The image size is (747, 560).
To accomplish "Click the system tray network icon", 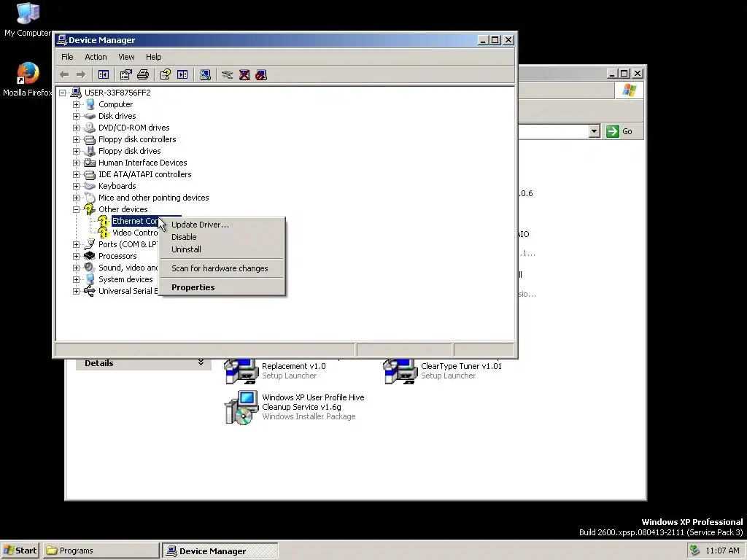I will click(x=695, y=551).
